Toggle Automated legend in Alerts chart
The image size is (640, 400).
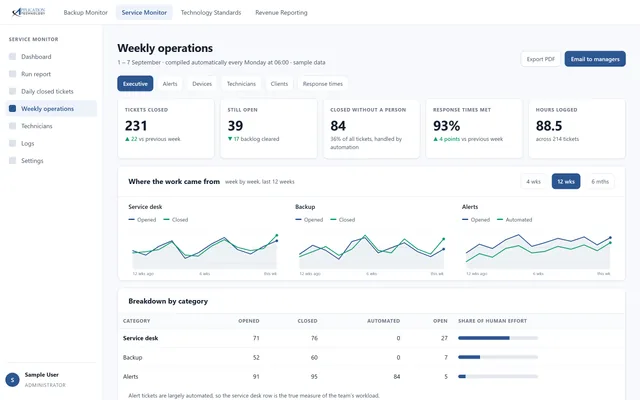pos(515,220)
